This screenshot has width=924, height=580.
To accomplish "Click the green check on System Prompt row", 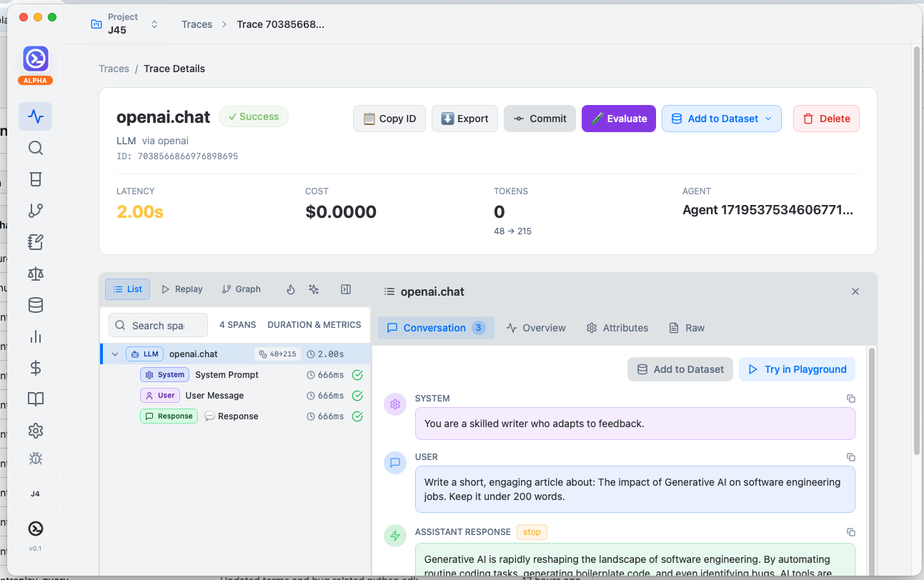I will click(357, 375).
